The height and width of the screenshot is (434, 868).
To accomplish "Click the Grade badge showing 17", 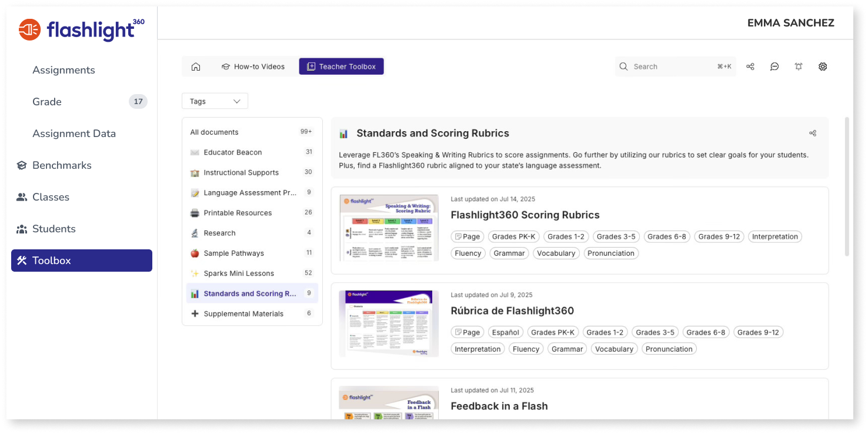I will click(x=138, y=102).
